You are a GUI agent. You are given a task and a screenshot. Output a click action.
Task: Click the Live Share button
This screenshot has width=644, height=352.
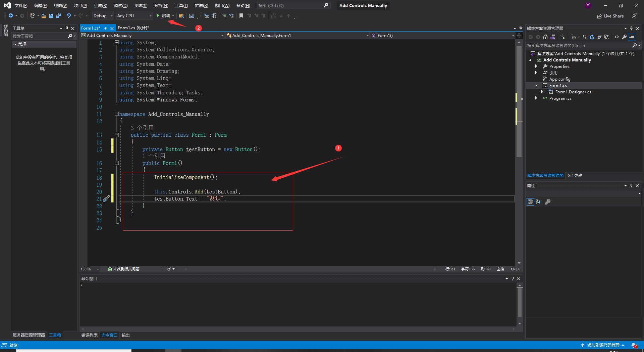(610, 16)
